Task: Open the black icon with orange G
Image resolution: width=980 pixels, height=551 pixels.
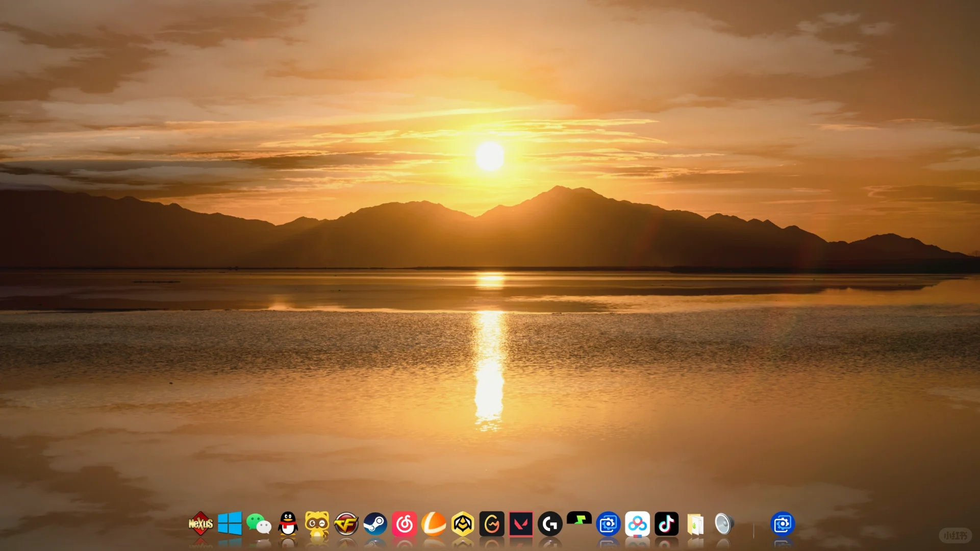Action: point(492,523)
